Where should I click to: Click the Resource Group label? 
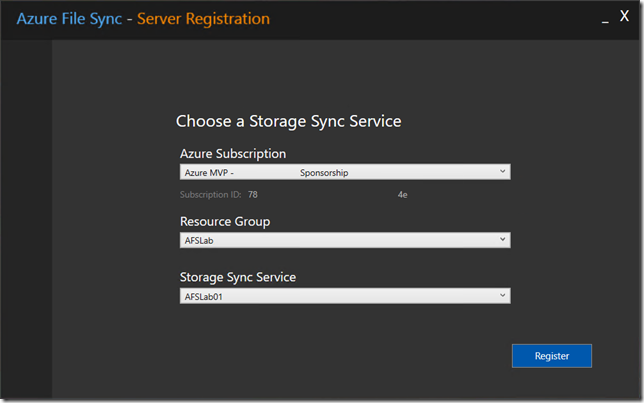pyautogui.click(x=225, y=221)
